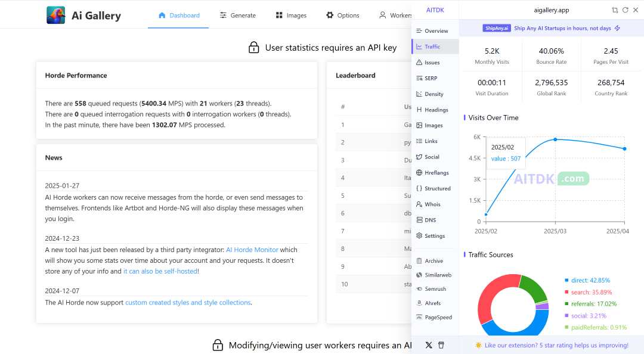Open the AI Horde Monitor link
This screenshot has height=354, width=644.
click(x=252, y=250)
